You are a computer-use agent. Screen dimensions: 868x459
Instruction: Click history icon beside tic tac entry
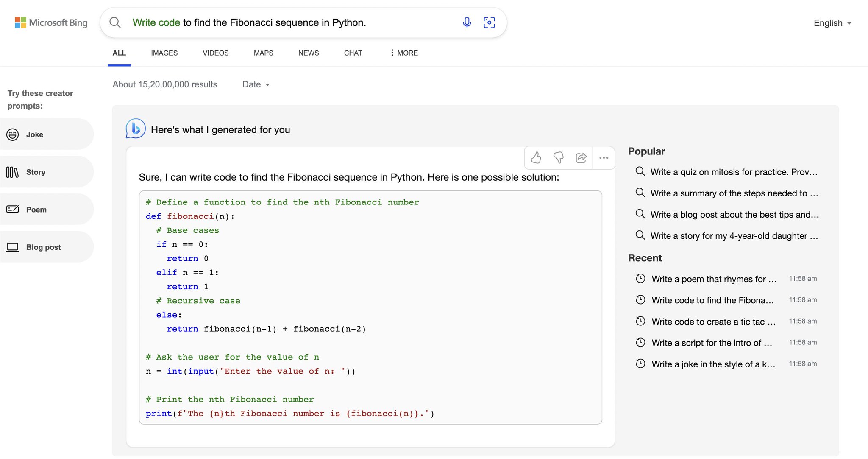point(640,321)
